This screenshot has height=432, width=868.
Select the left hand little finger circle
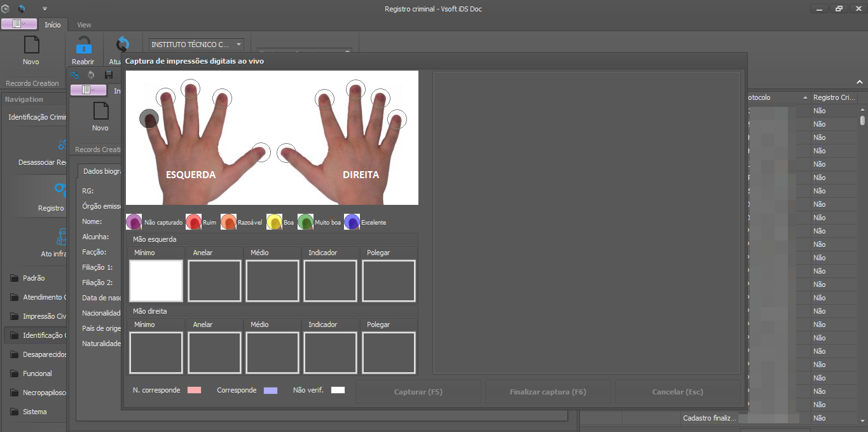pos(149,118)
